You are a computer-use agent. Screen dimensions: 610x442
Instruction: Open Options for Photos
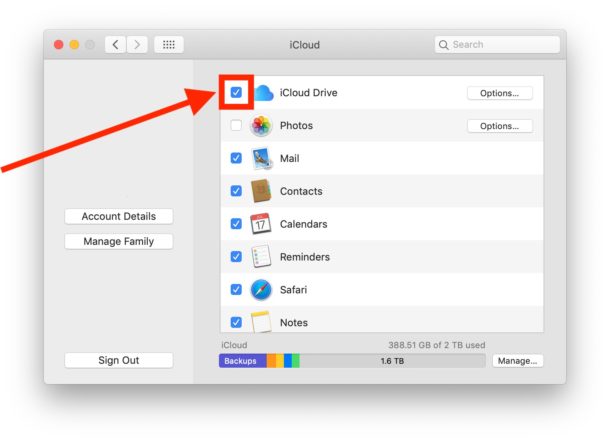pyautogui.click(x=499, y=126)
